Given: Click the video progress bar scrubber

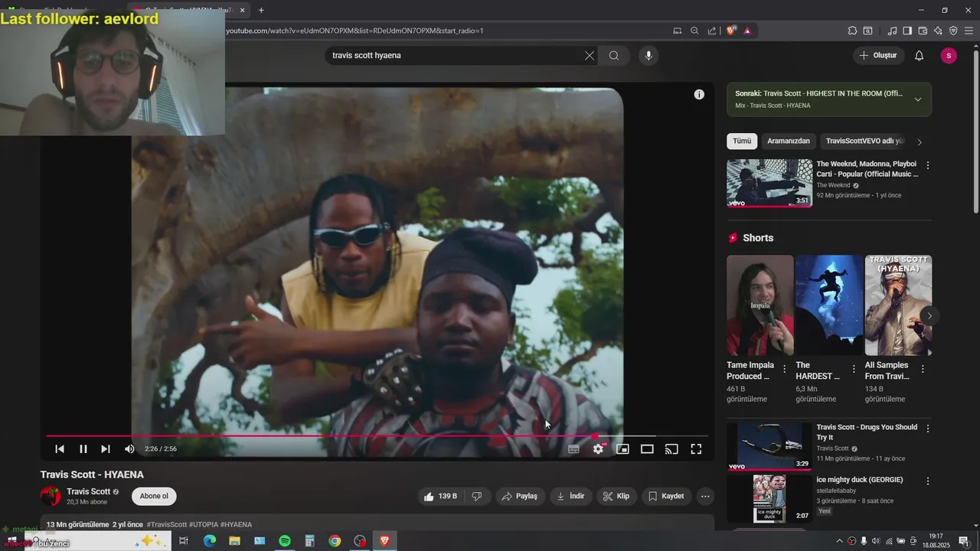Looking at the screenshot, I should [x=595, y=436].
